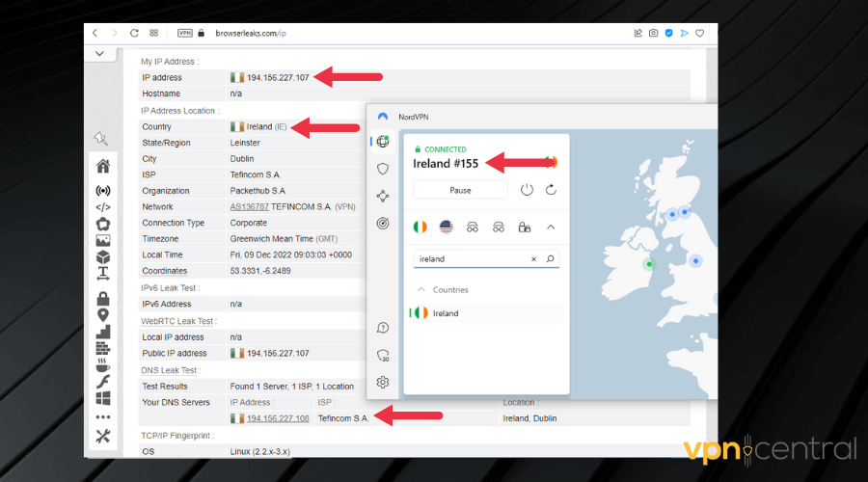The image size is (868, 482).
Task: Clear the ireland search text
Action: click(x=533, y=259)
